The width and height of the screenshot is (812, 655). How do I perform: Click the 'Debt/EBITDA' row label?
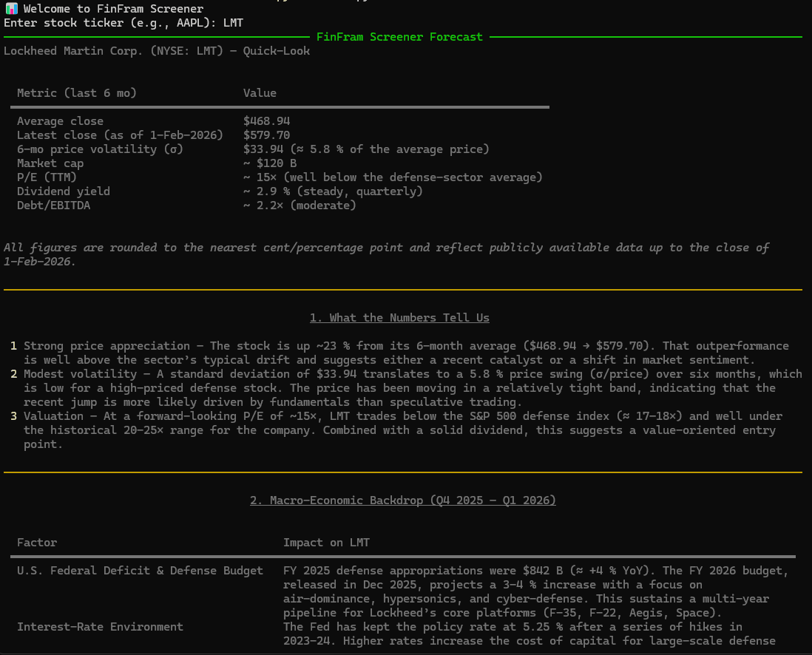click(x=53, y=205)
